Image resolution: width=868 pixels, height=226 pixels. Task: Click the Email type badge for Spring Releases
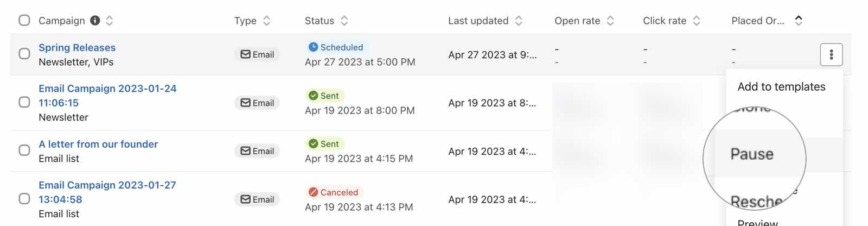coord(257,54)
